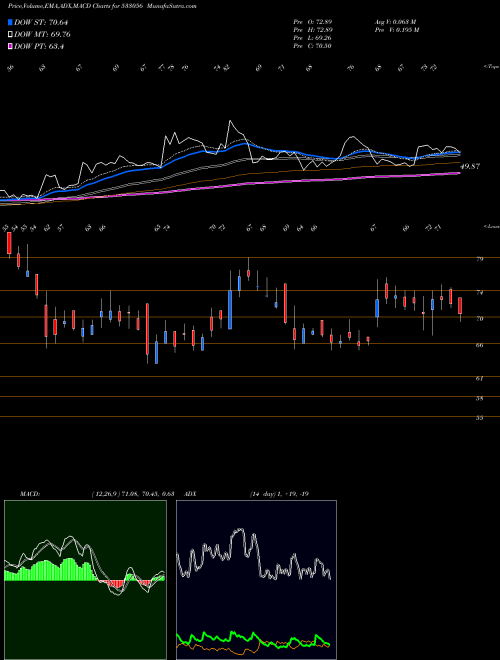Select the 'DOW MT: 69.76' label

43,35
